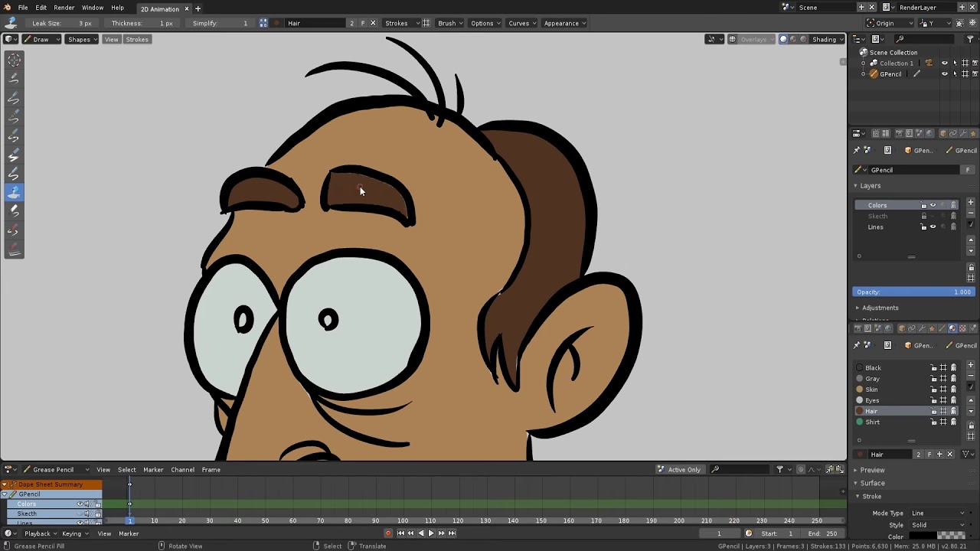Open the Edit menu
This screenshot has height=551, width=980.
click(x=41, y=8)
